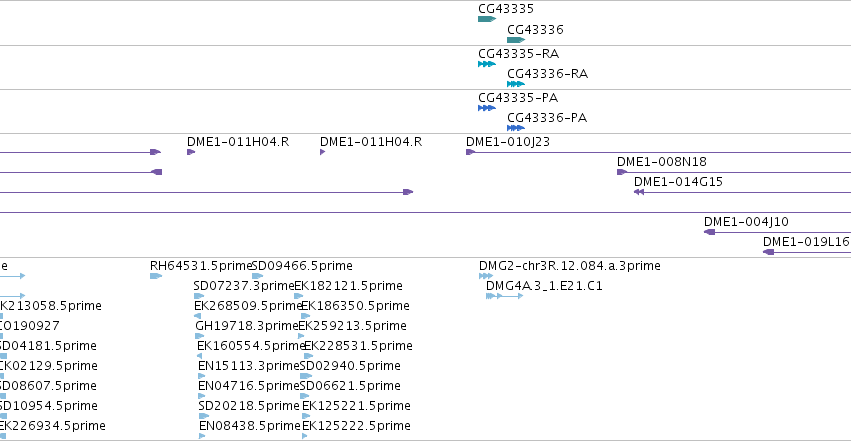Select the DMG2-chr3R.12.084.a.3prime feature glyph
The height and width of the screenshot is (441, 851).
[x=486, y=276]
